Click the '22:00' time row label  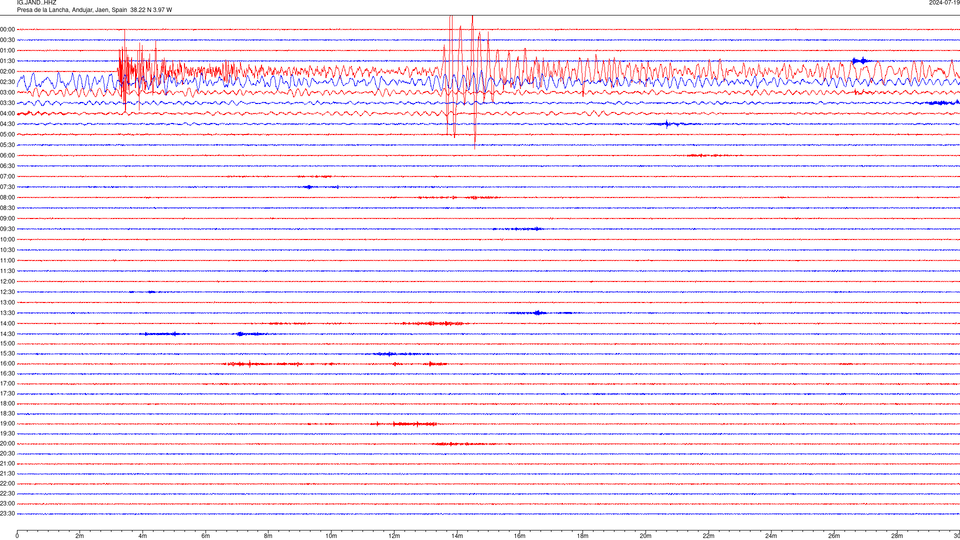(x=7, y=484)
